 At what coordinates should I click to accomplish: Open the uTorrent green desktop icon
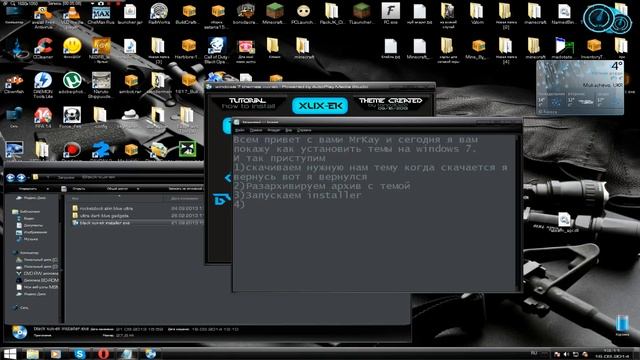point(72,83)
